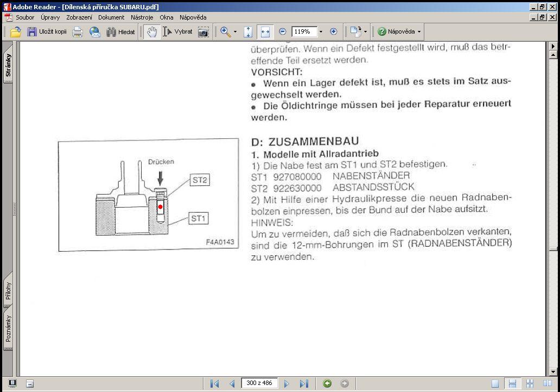Expand the zoom tool dropdown arrow

point(235,32)
